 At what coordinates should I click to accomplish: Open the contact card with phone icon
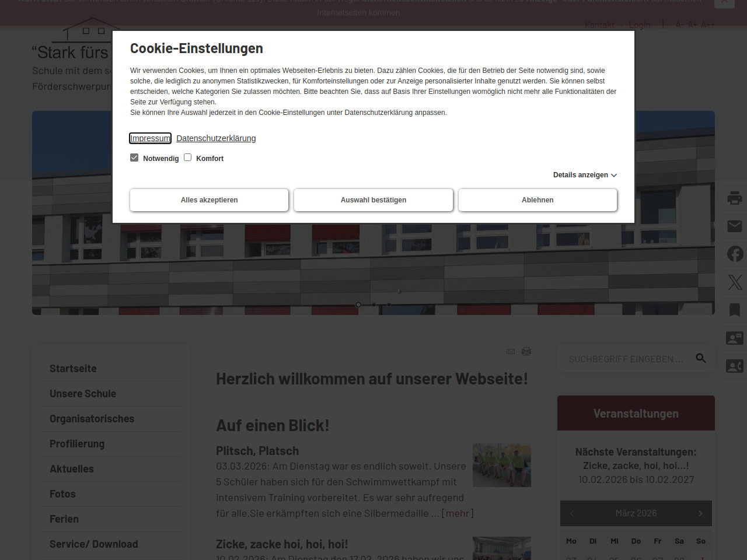coord(734,366)
